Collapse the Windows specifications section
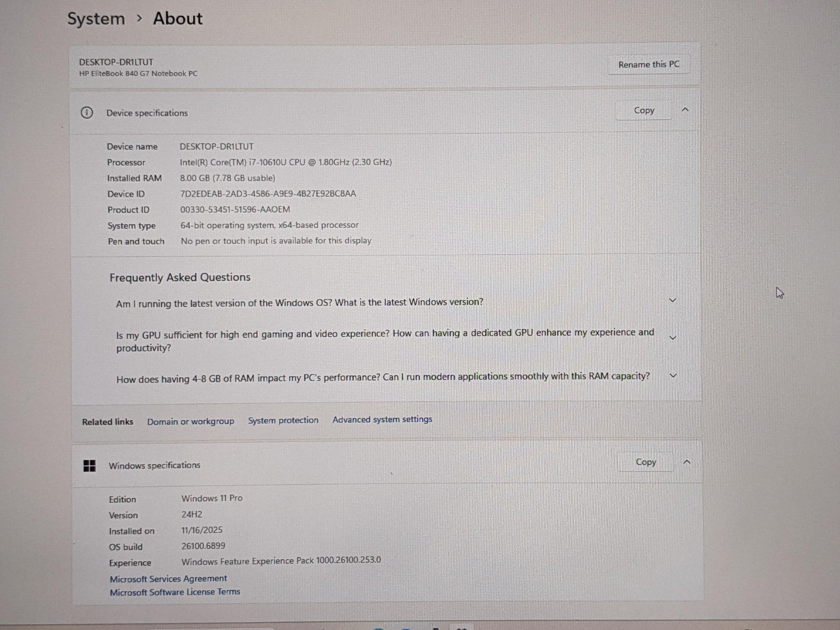This screenshot has height=630, width=840. pos(686,462)
